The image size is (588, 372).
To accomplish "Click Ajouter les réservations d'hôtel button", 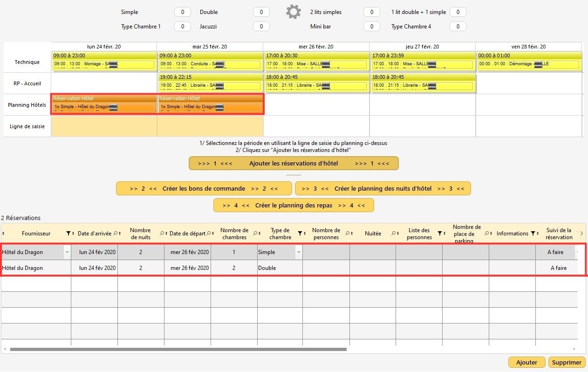I will (294, 164).
